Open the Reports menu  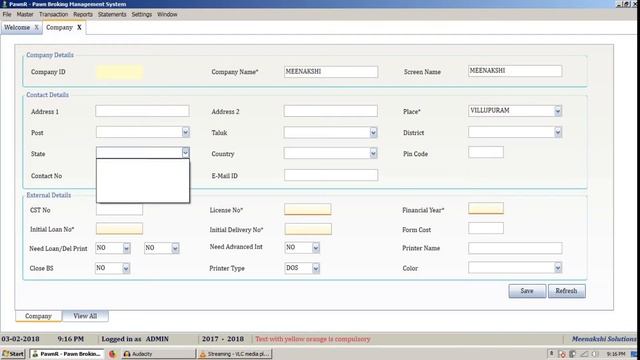[83, 14]
